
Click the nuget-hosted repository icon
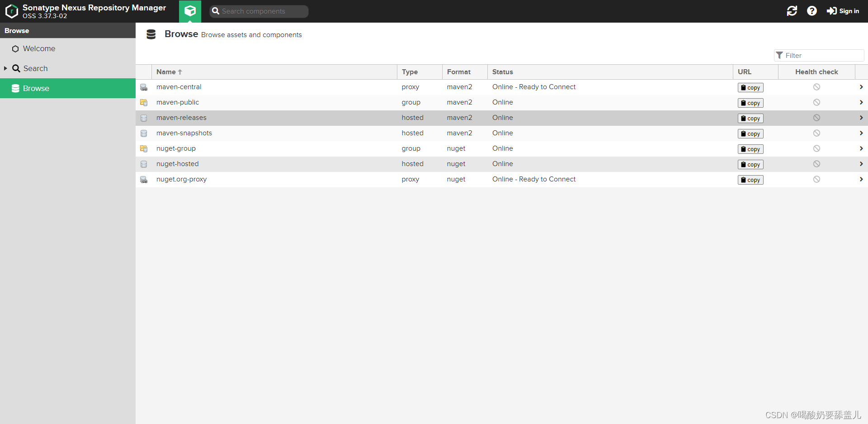144,164
